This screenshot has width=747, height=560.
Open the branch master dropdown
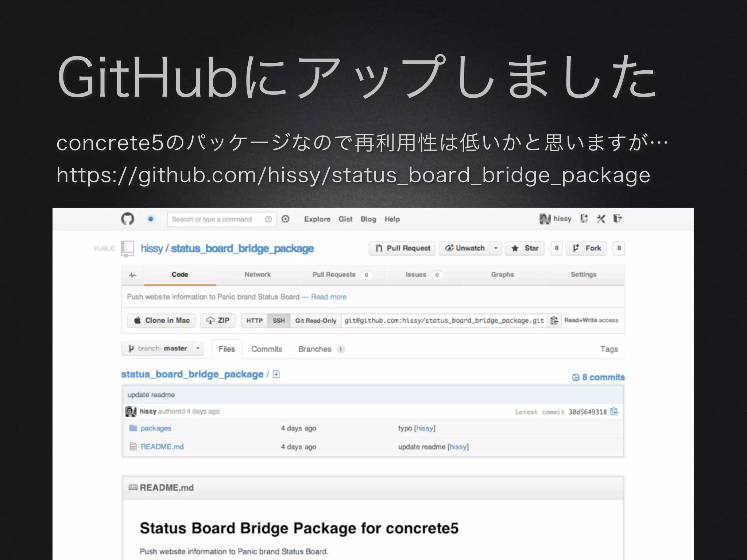(x=162, y=349)
